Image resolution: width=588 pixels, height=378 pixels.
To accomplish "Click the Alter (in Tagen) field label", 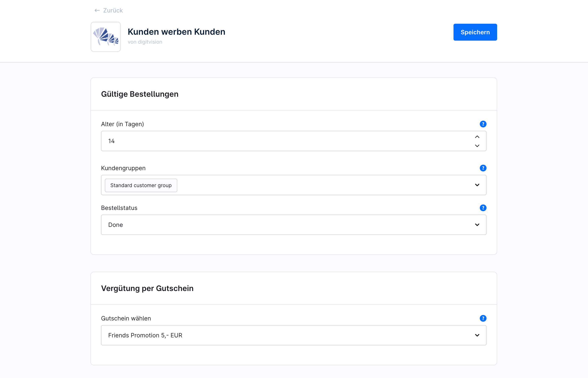I will [122, 124].
